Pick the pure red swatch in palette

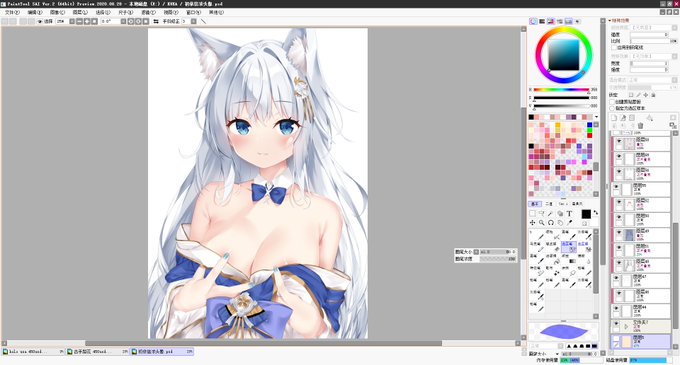click(589, 135)
